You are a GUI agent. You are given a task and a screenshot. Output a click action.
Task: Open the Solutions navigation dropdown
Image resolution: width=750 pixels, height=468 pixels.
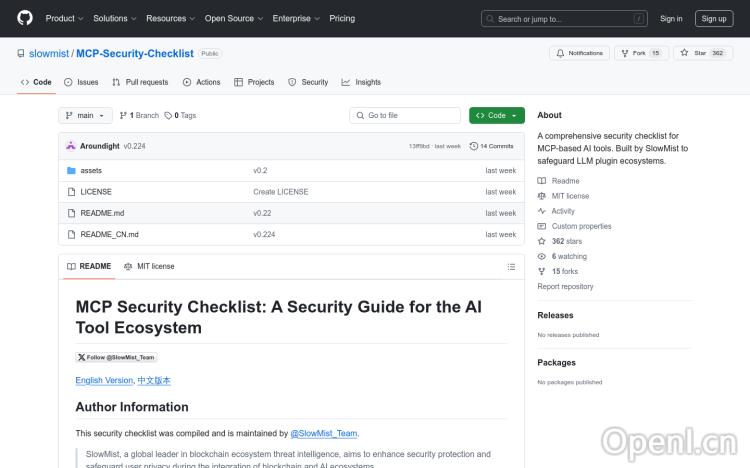(114, 18)
